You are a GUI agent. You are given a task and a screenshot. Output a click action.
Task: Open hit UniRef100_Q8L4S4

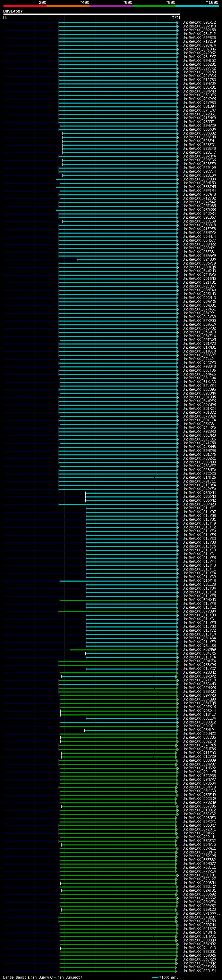[199, 638]
